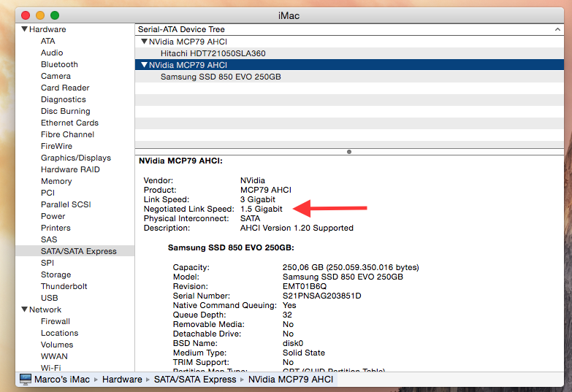The width and height of the screenshot is (572, 392).
Task: Click the Link Speed value 3 Gigabit
Action: tap(258, 199)
